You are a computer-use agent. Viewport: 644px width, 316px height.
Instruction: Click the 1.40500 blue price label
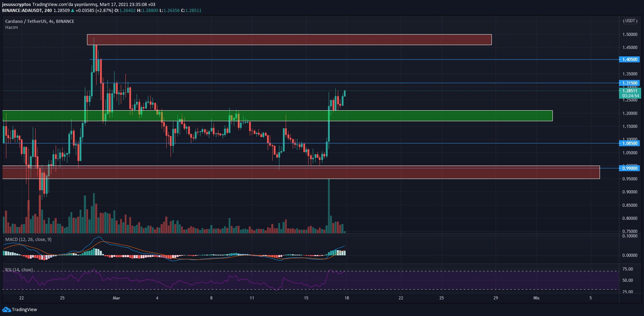pyautogui.click(x=630, y=60)
